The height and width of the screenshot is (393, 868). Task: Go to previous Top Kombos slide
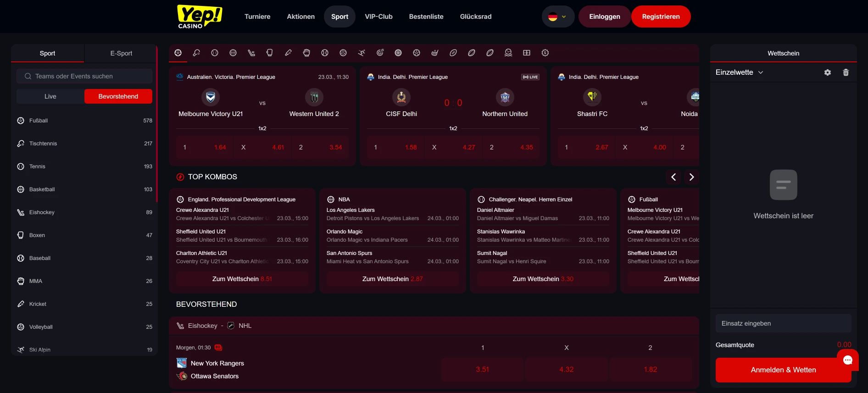click(x=673, y=177)
